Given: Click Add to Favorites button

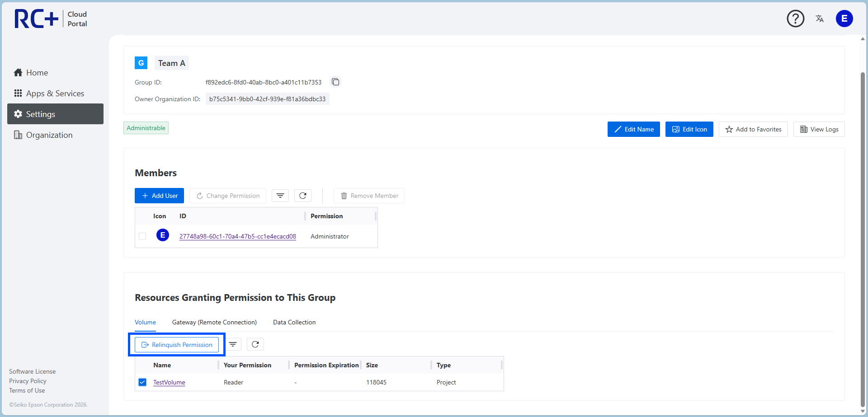Looking at the screenshot, I should click(x=753, y=129).
